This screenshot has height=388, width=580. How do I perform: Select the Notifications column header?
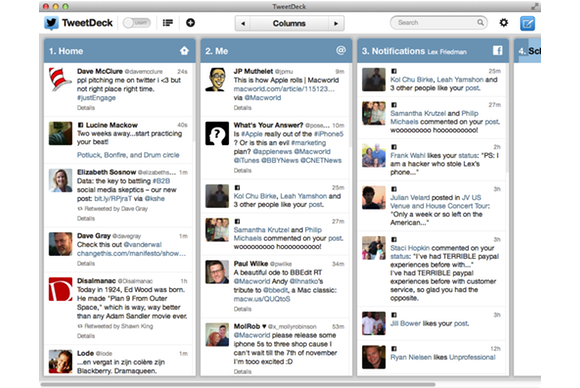(x=433, y=51)
